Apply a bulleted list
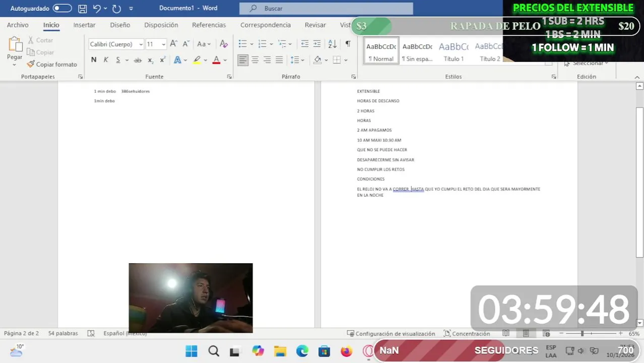Screen dimensions: 644x363 click(243, 44)
